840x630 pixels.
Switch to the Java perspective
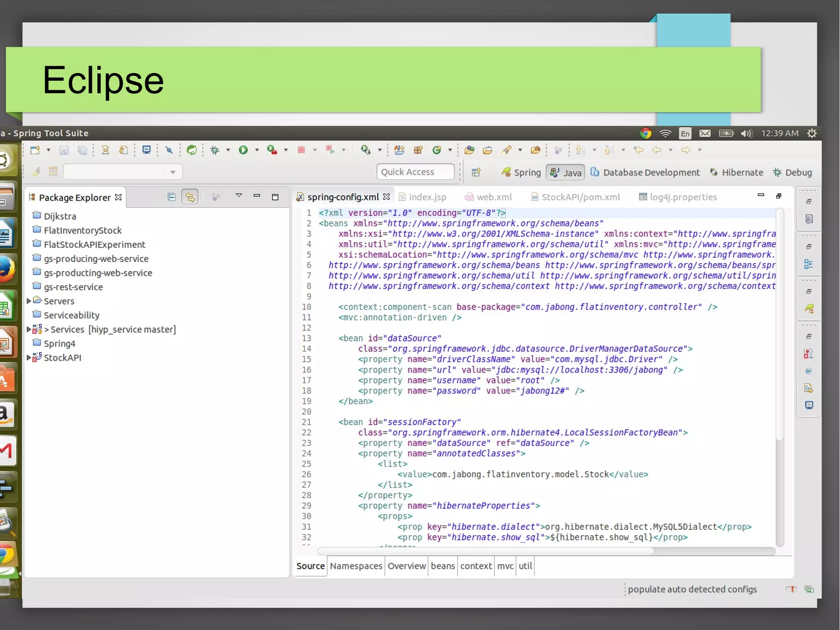(x=566, y=172)
